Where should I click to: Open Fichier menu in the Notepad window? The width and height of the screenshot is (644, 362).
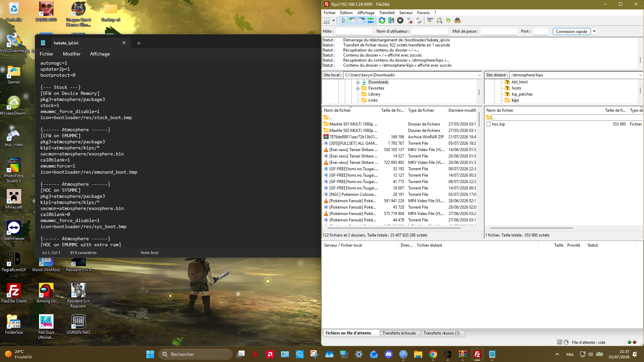[x=46, y=54]
